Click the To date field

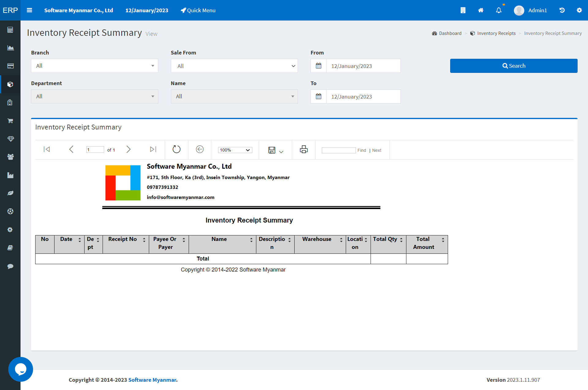point(364,96)
